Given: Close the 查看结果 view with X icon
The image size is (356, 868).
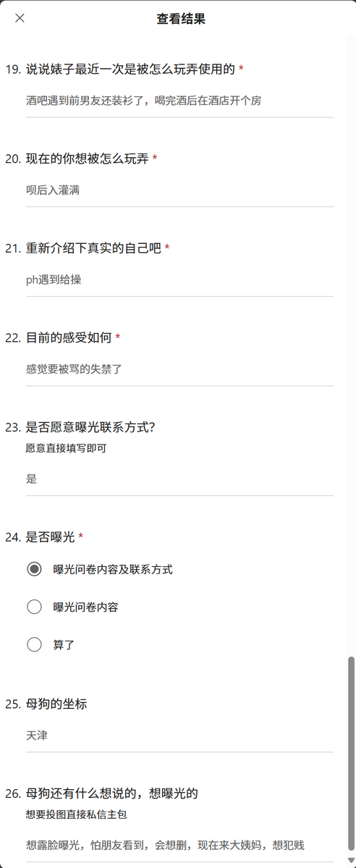Looking at the screenshot, I should [20, 18].
